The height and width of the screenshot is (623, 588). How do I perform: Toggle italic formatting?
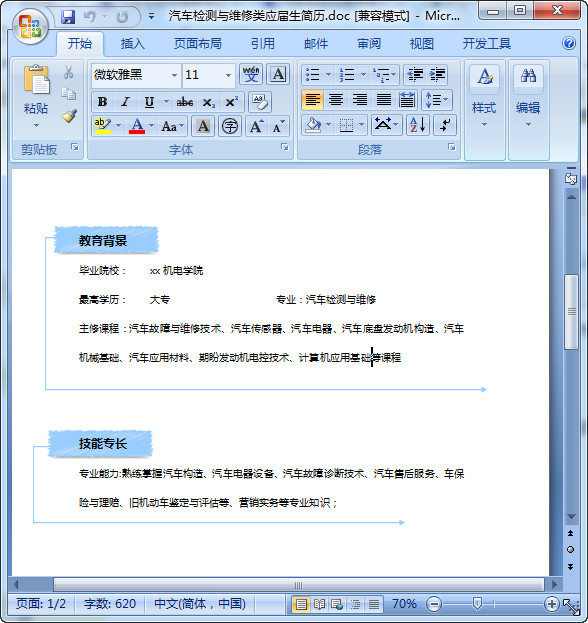point(125,102)
